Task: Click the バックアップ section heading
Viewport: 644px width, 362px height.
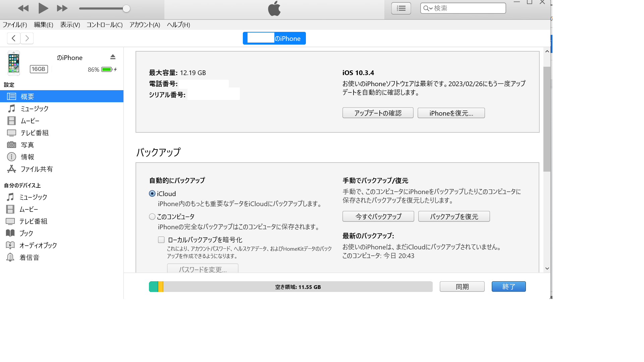Action: point(158,152)
